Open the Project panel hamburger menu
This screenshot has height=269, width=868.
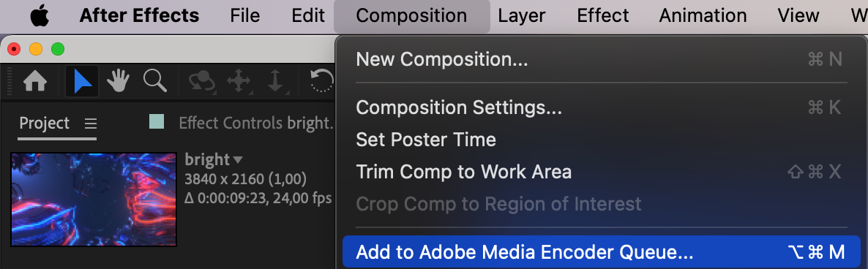pos(90,124)
